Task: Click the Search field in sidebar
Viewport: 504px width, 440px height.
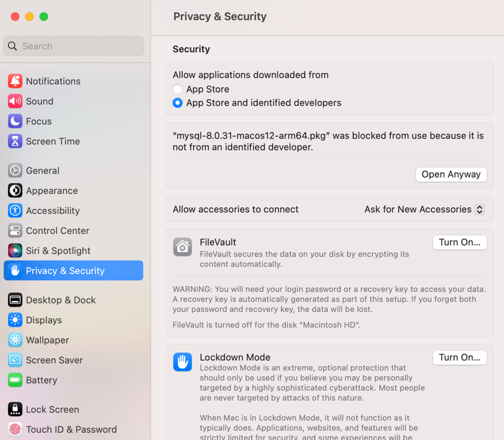Action: (74, 46)
